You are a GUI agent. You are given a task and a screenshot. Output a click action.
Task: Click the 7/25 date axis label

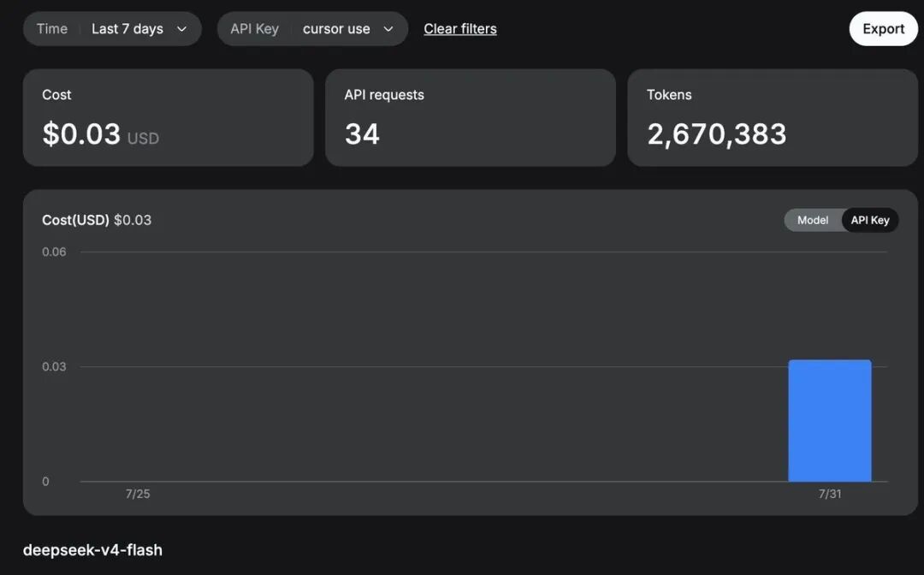point(138,494)
